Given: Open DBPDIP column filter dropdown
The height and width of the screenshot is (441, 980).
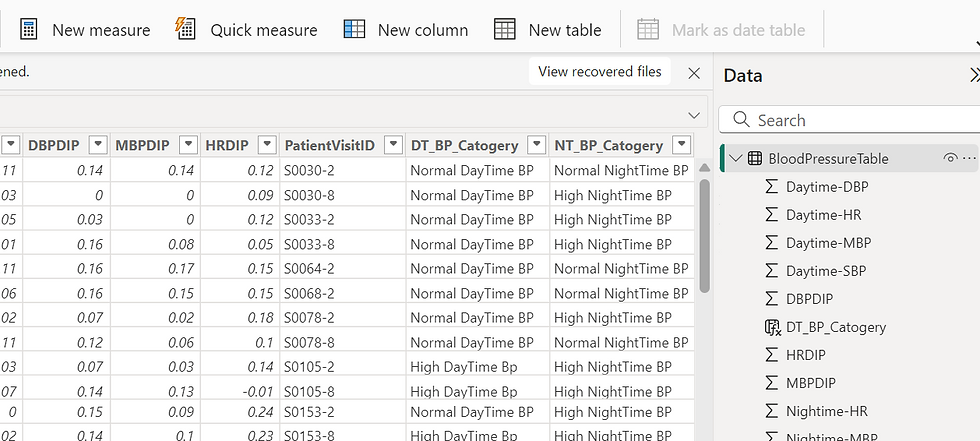Looking at the screenshot, I should click(x=98, y=145).
